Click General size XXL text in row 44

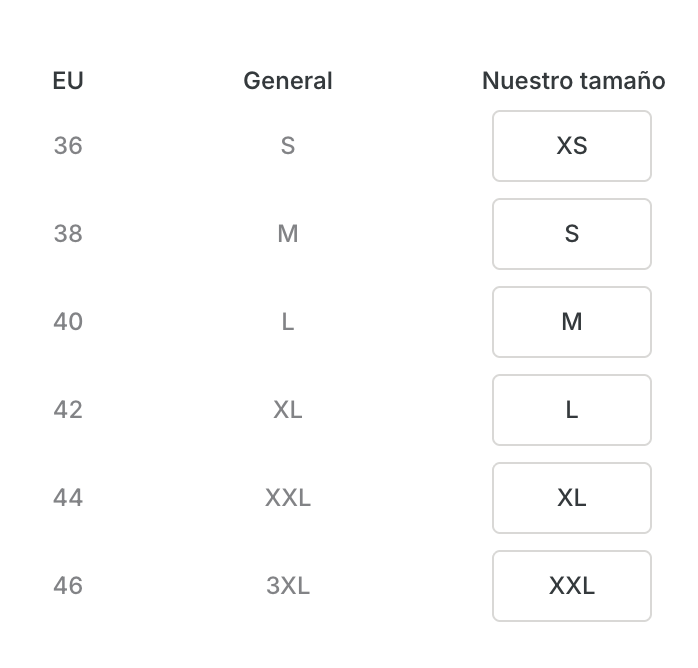coord(288,498)
